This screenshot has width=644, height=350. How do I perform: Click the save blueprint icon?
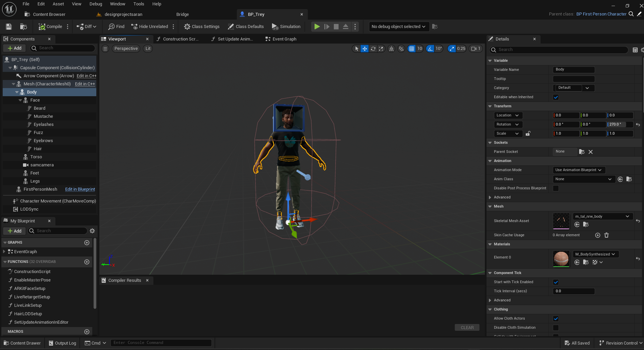9,27
